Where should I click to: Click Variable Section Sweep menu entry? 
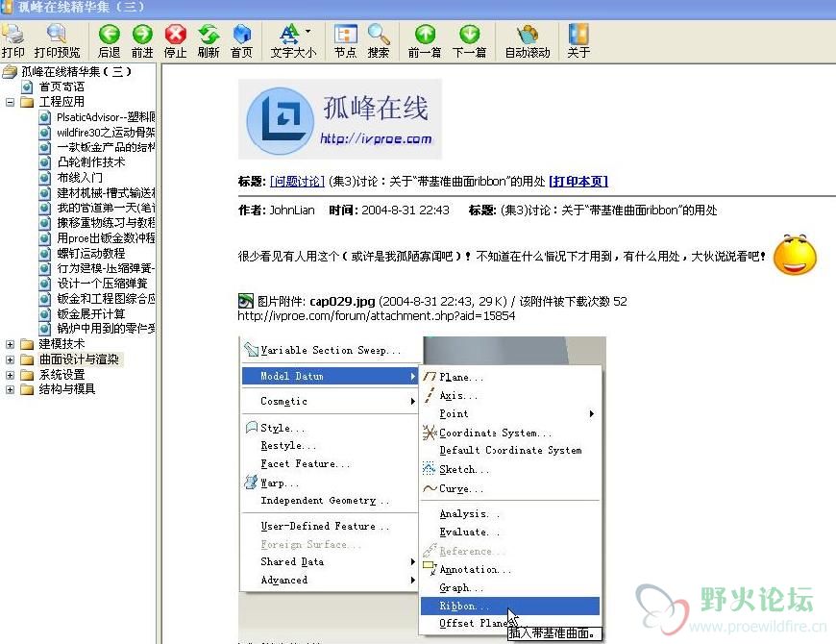point(329,351)
